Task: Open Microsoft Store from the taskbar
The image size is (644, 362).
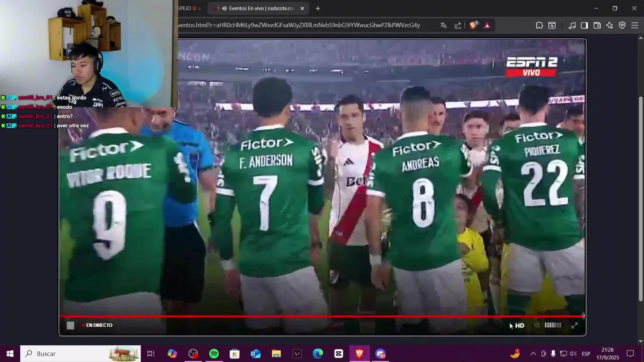Action: coord(234,353)
